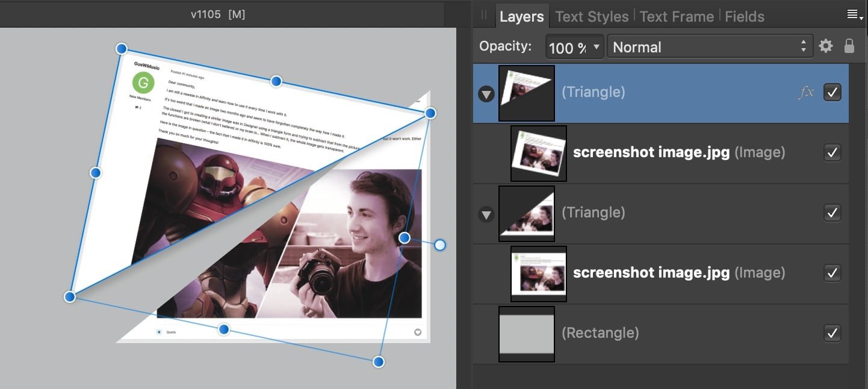Click the top edge midpoint handle
This screenshot has height=389, width=868.
point(276,81)
